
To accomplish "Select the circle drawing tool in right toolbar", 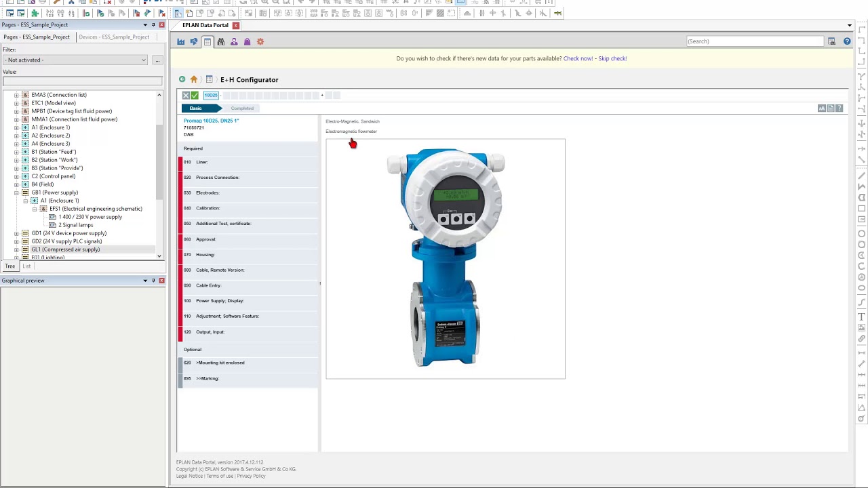I will [x=862, y=234].
